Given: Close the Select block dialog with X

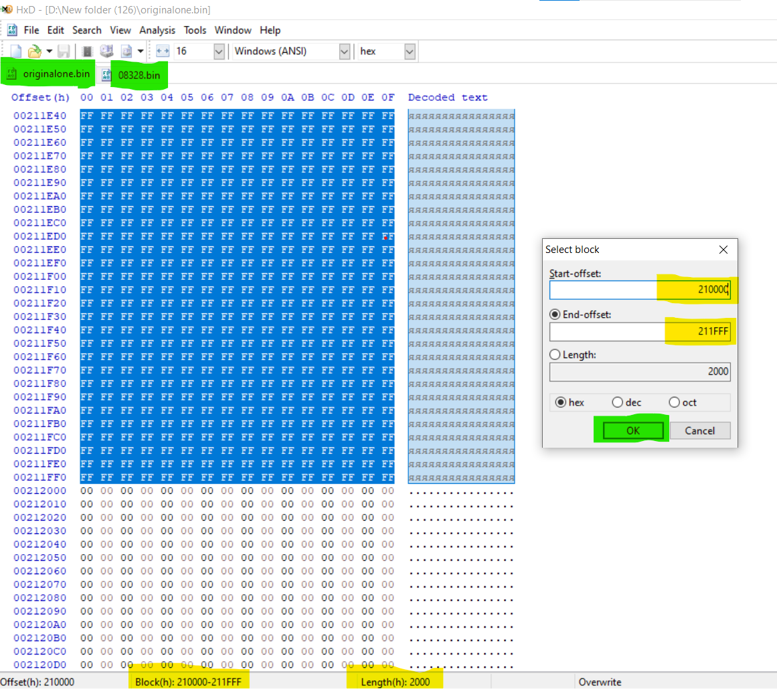Looking at the screenshot, I should (723, 250).
